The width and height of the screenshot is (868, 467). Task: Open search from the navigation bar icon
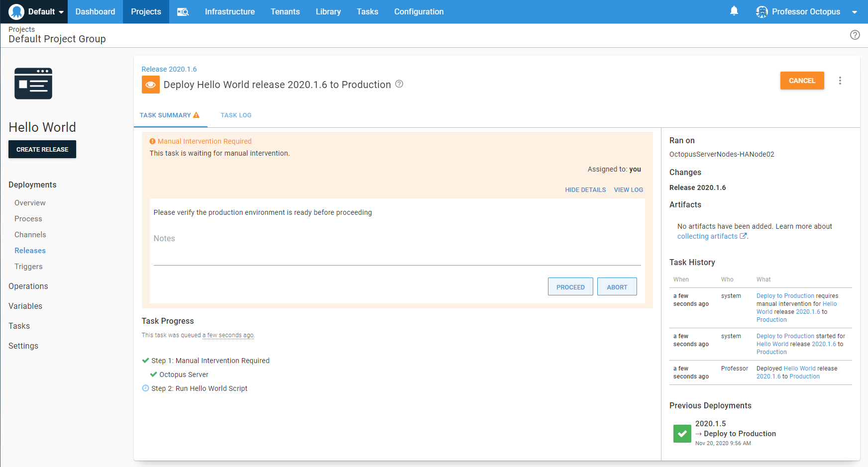click(x=183, y=11)
